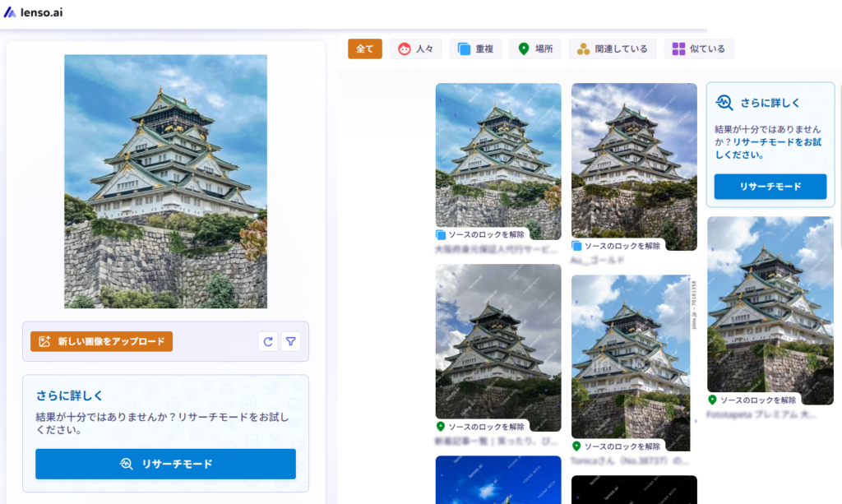Click the research magnifier icon in right card
Viewport: 842px width, 504px height.
724,103
